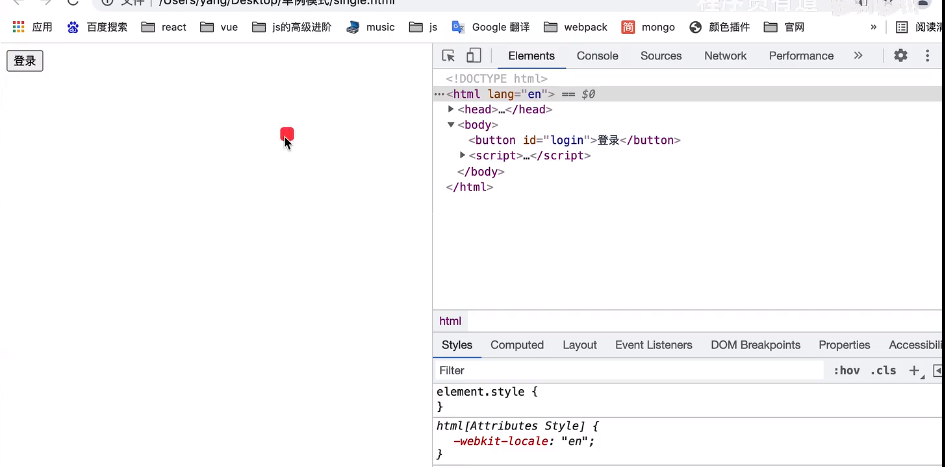The height and width of the screenshot is (467, 945).
Task: Toggle the :hov element state panel
Action: click(846, 371)
